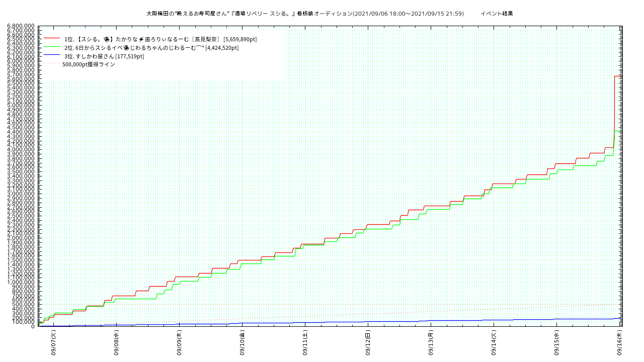Click the 09/10(金) date label
The image size is (644, 362).
tap(242, 342)
